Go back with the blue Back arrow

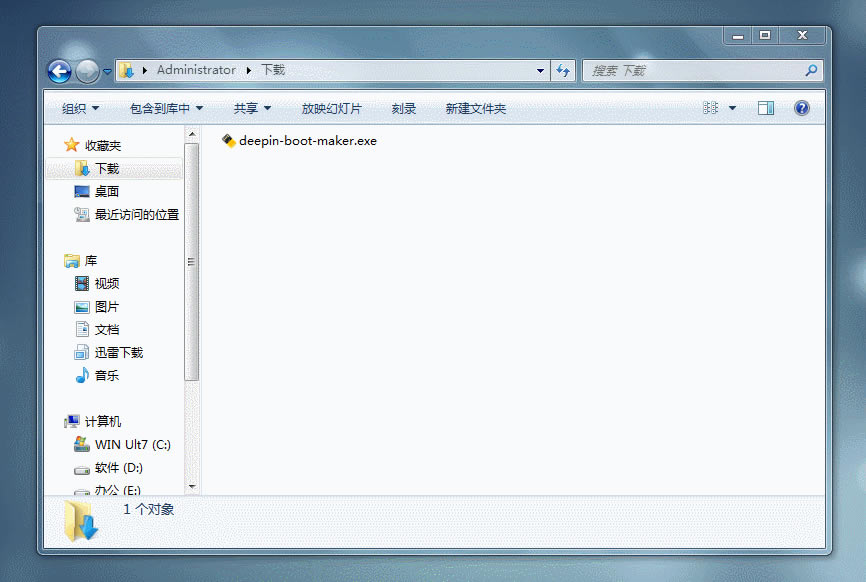pos(59,71)
